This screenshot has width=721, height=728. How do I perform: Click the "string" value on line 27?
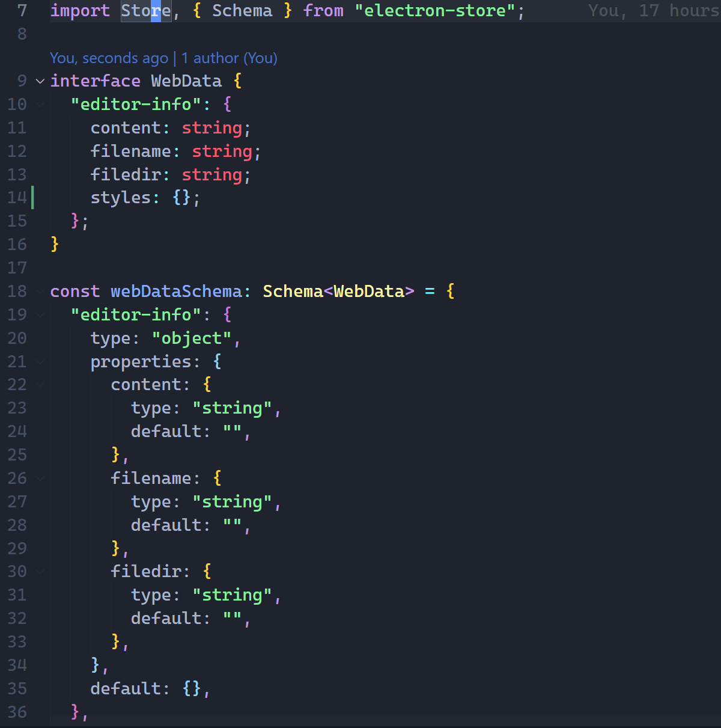click(x=232, y=502)
